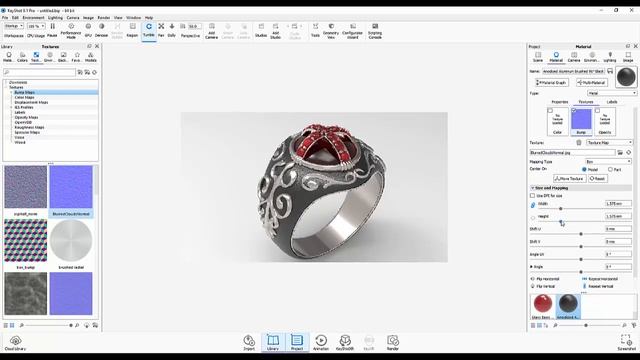
Task: Select the Pan camera tool
Action: 161,31
